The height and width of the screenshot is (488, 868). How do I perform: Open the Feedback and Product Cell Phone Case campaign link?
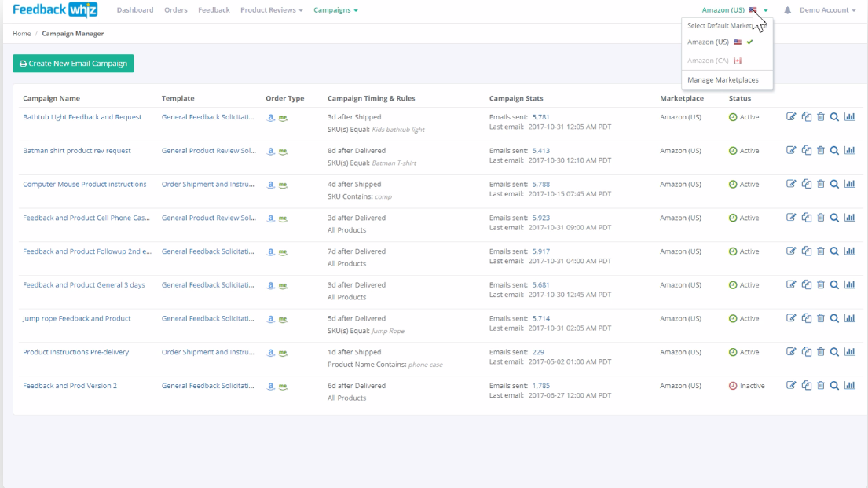[86, 218]
